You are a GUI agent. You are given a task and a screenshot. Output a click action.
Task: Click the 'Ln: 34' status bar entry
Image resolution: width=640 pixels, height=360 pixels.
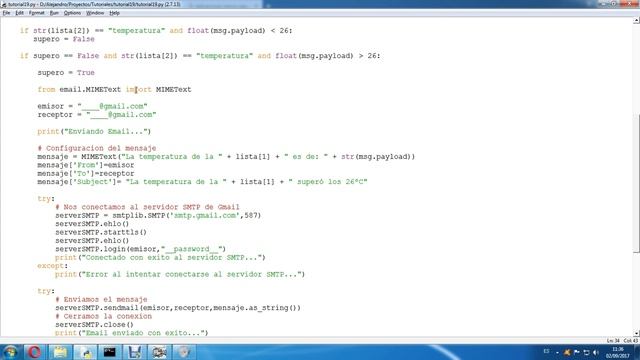coord(613,340)
